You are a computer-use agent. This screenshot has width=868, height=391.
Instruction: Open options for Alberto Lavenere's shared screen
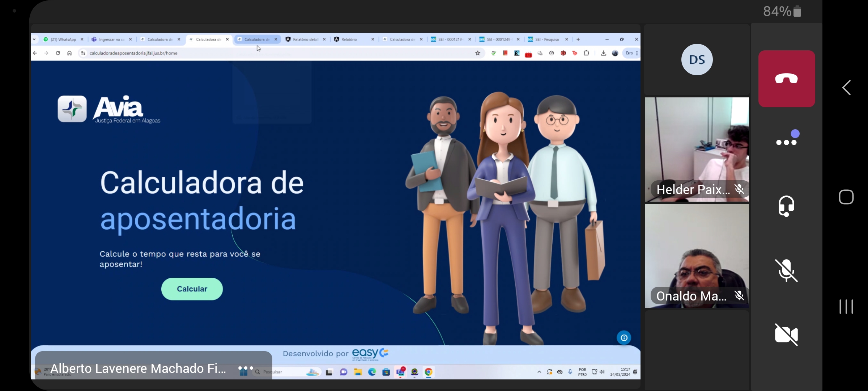(x=246, y=368)
